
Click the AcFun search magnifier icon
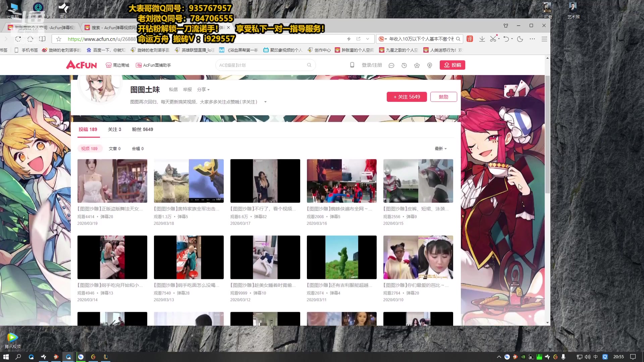309,65
